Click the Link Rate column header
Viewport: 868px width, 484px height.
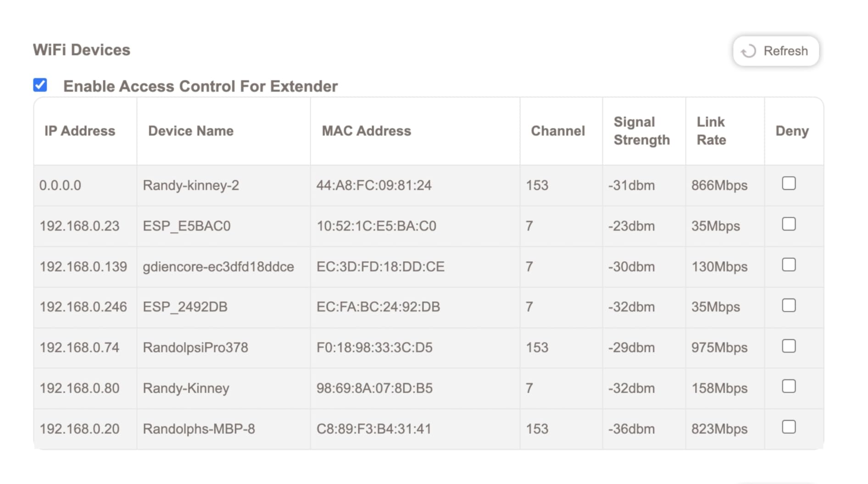(x=711, y=131)
